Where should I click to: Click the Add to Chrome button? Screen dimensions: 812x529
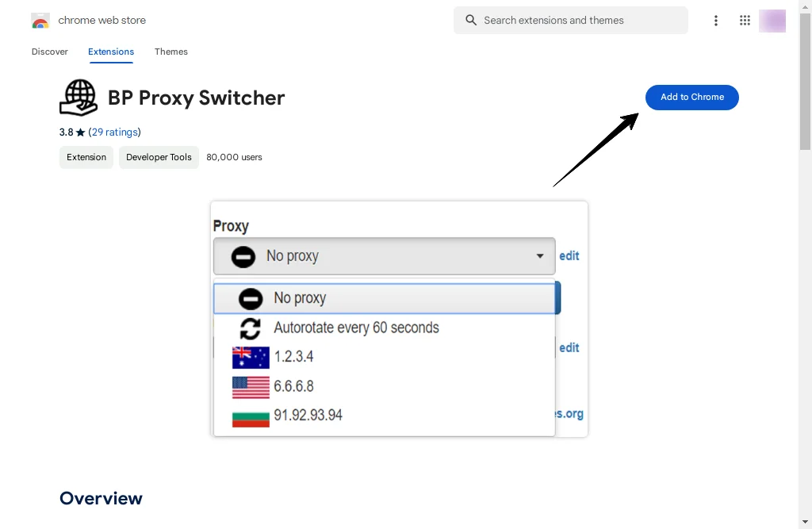coord(691,98)
